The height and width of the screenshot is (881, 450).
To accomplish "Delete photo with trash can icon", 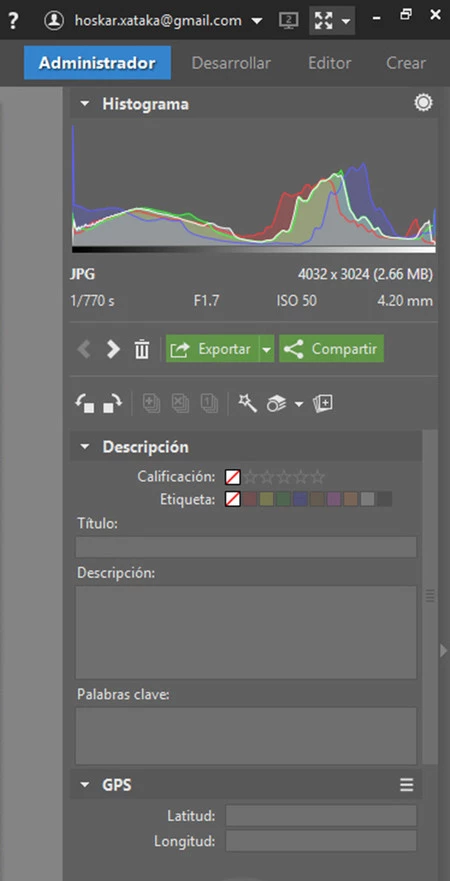I will [x=142, y=349].
